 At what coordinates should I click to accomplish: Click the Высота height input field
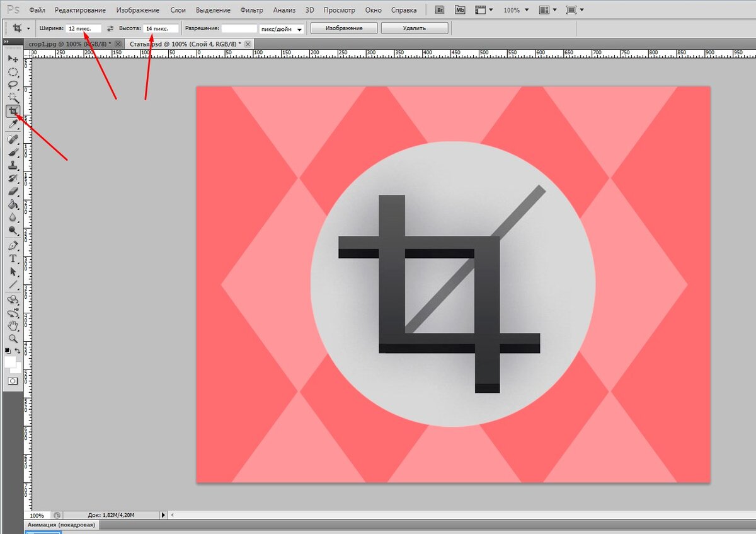click(x=161, y=28)
